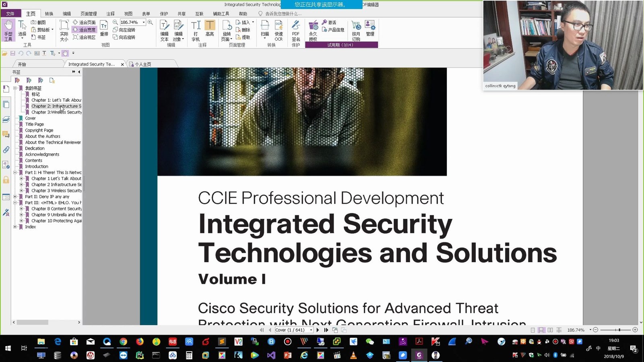This screenshot has height=362, width=644.
Task: Open Rotate Pages (旋转页面) dropdown
Action: coord(227,31)
